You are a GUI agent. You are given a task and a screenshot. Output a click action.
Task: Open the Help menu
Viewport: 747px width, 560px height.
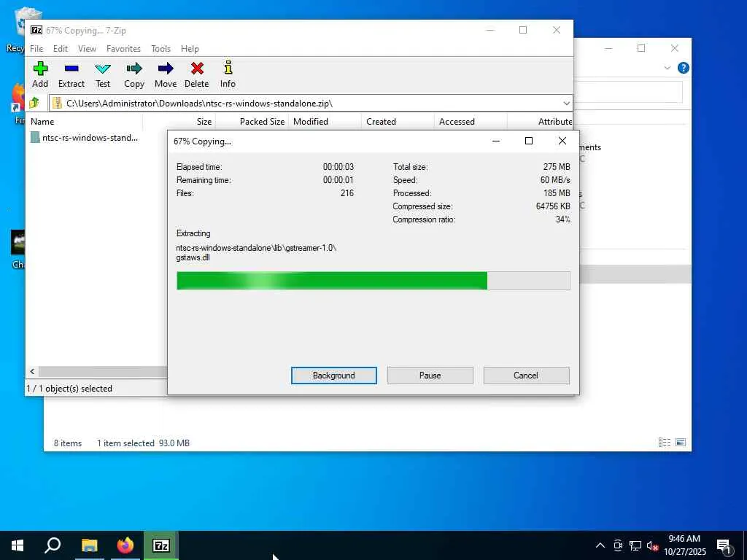(x=190, y=49)
